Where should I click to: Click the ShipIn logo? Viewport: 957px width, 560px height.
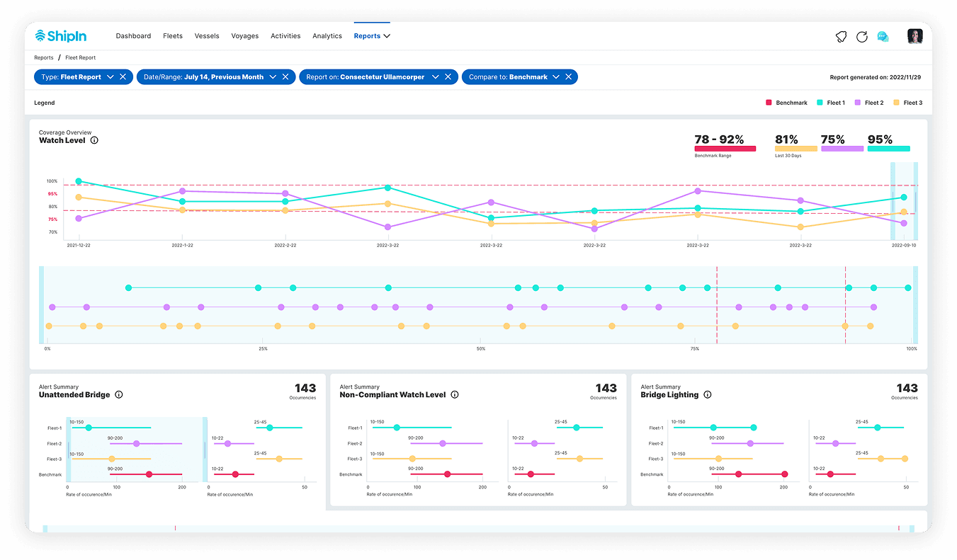(60, 35)
